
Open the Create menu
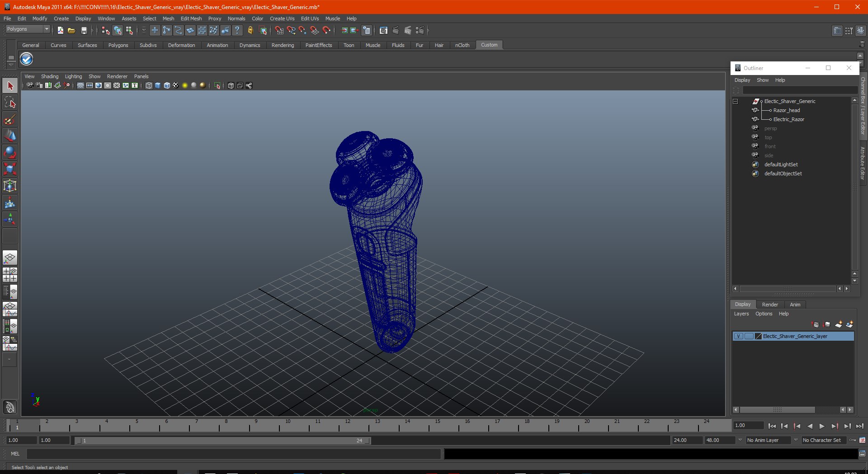[61, 19]
